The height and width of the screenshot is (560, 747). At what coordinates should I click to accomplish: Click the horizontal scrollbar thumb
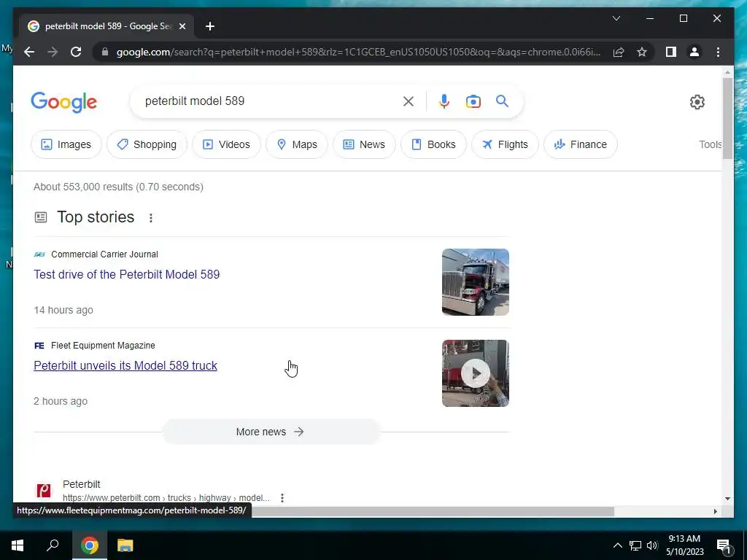click(x=433, y=511)
